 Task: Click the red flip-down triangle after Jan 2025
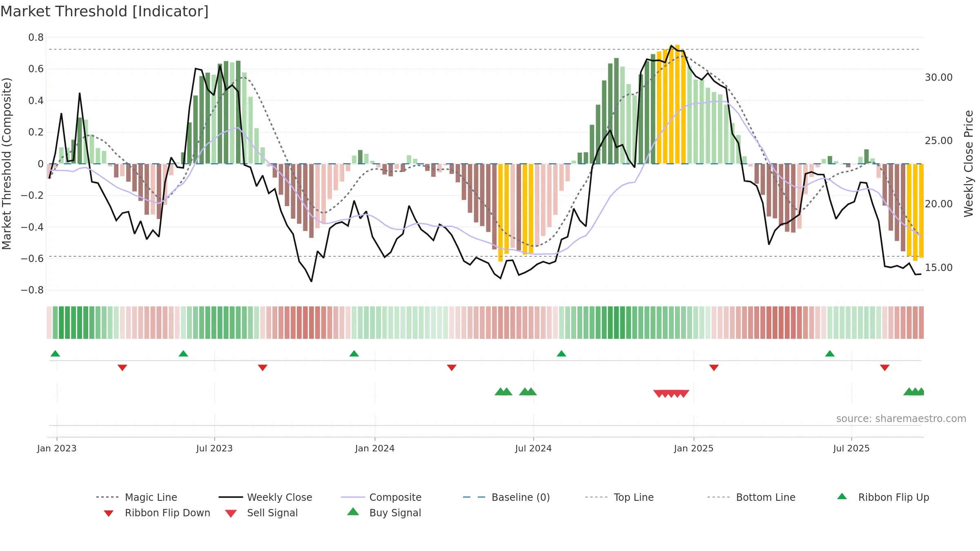(x=714, y=368)
